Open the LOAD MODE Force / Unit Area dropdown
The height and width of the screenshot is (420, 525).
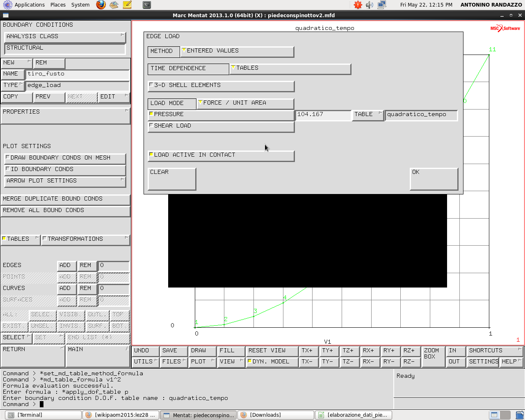tap(245, 103)
